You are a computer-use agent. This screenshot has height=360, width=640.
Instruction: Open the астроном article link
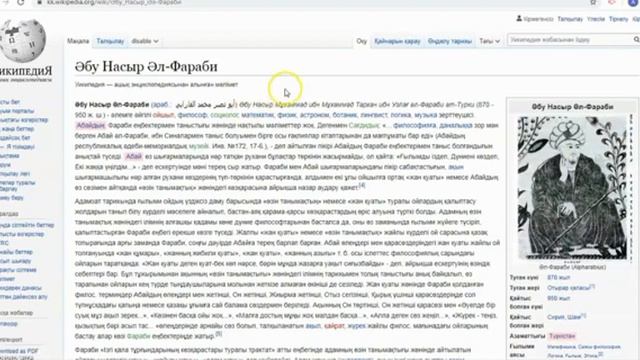coord(314,115)
